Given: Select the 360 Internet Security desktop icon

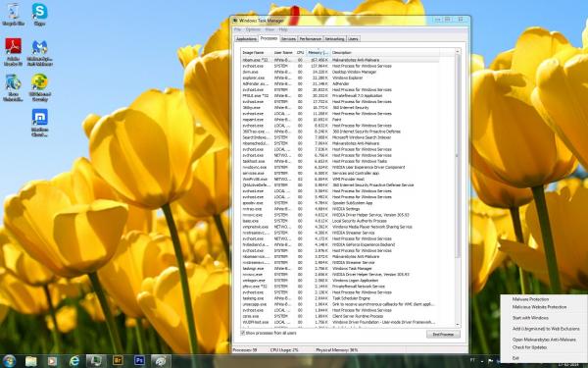Looking at the screenshot, I should tap(40, 87).
